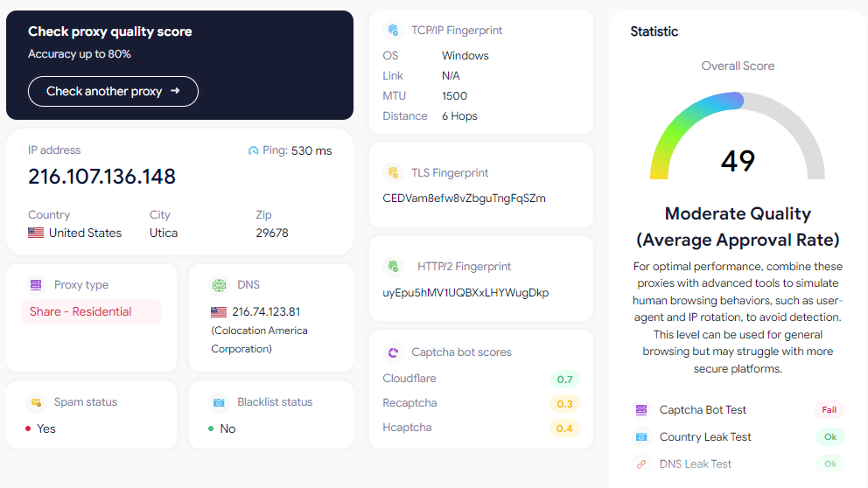Viewport: 868px width, 488px height.
Task: Click the city value Utica
Action: point(164,233)
